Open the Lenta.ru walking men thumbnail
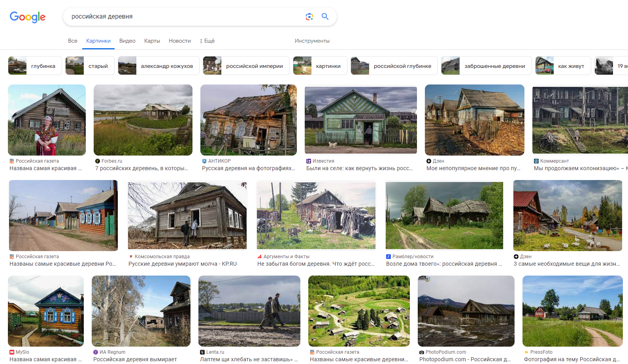Image resolution: width=628 pixels, height=364 pixels. click(x=249, y=311)
